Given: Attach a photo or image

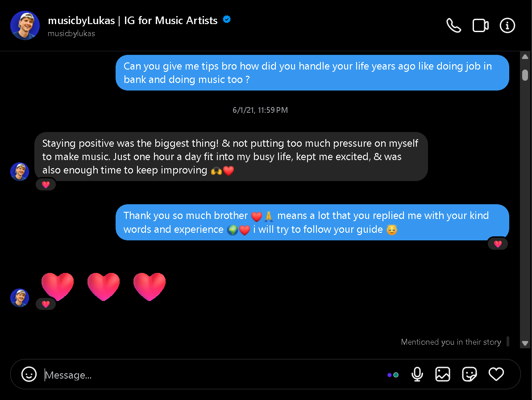Looking at the screenshot, I should click(x=443, y=374).
